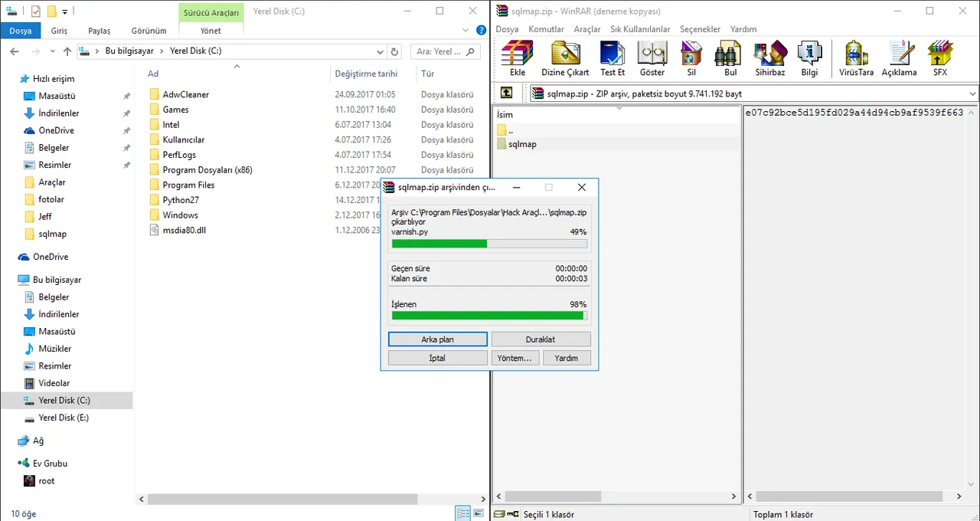Switch to the Giriş ribbon tab
Viewport: 980px width, 521px height.
click(59, 31)
